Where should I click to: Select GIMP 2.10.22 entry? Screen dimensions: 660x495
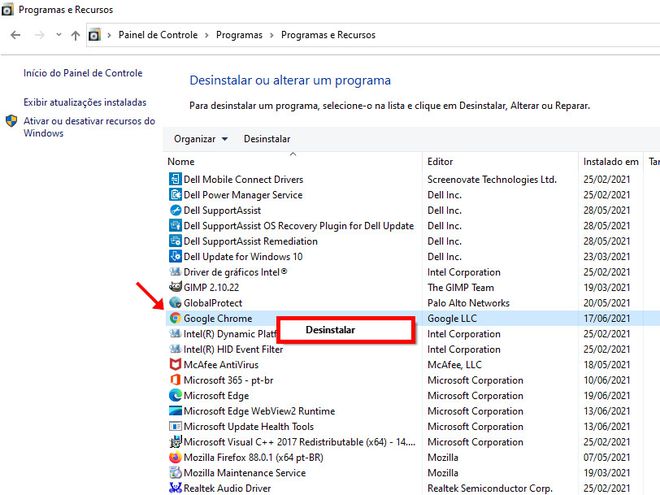tap(211, 287)
